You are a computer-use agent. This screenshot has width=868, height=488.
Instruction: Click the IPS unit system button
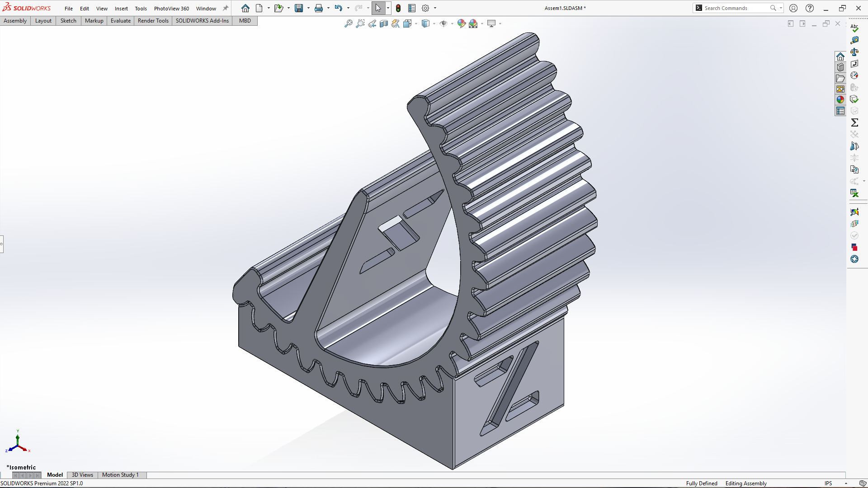(x=828, y=483)
